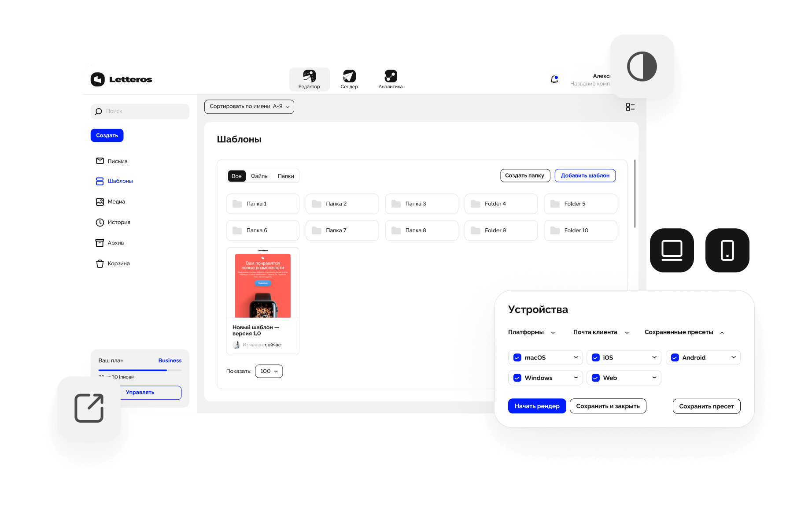Select the mobile device preview icon
This screenshot has width=812, height=520.
click(727, 250)
